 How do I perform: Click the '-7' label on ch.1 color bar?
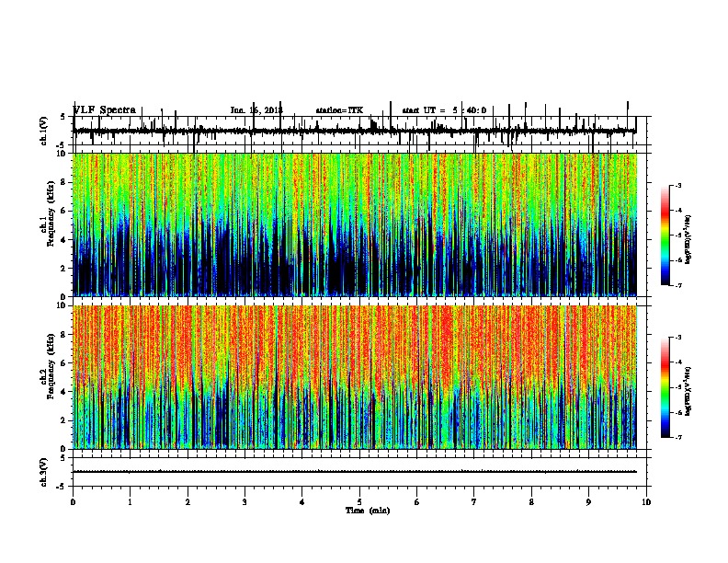coord(677,286)
